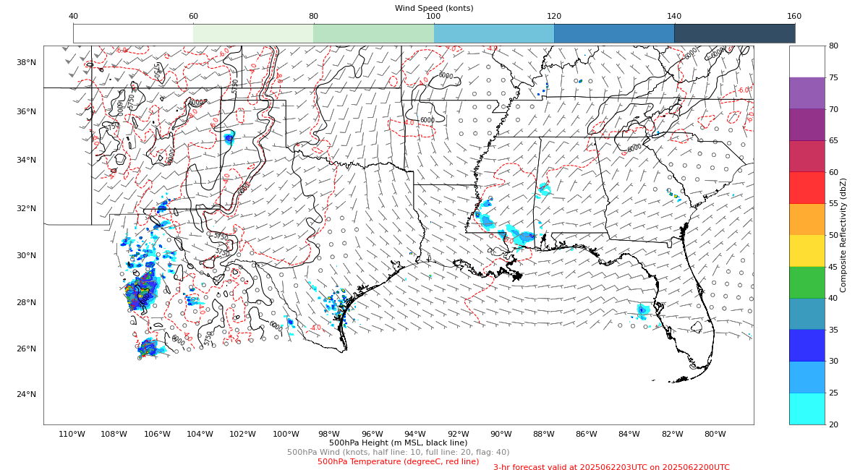Viewport: 868px width, 470px height.
Task: Click the "120" tick on the wind speed colorbar
Action: [554, 17]
